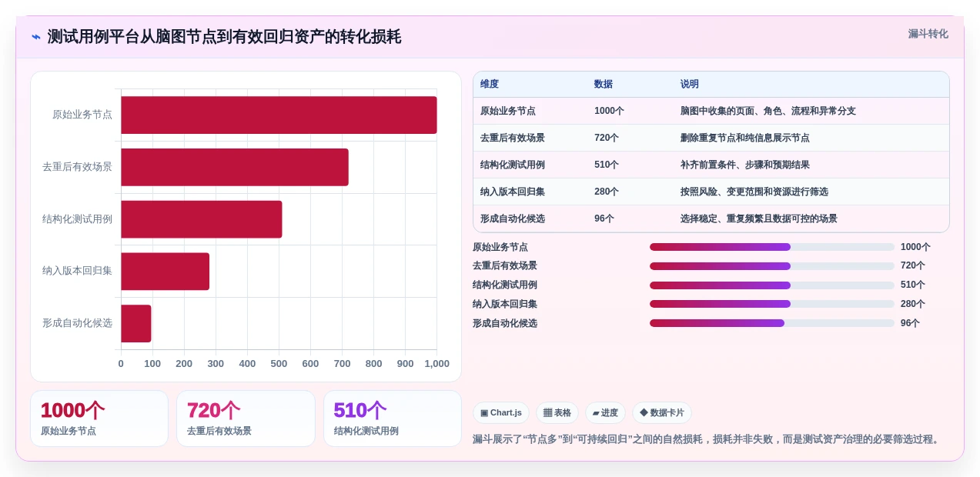
Task: Click the x-axis tick 500
Action: click(279, 364)
